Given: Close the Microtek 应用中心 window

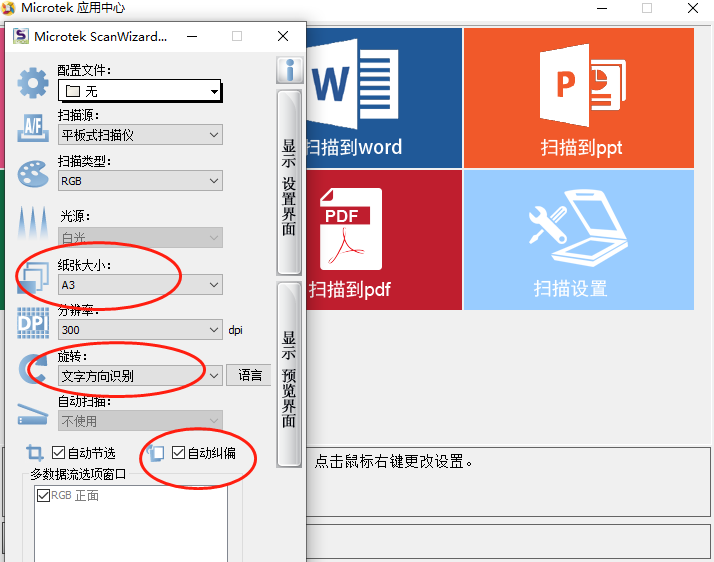Looking at the screenshot, I should coord(693,8).
